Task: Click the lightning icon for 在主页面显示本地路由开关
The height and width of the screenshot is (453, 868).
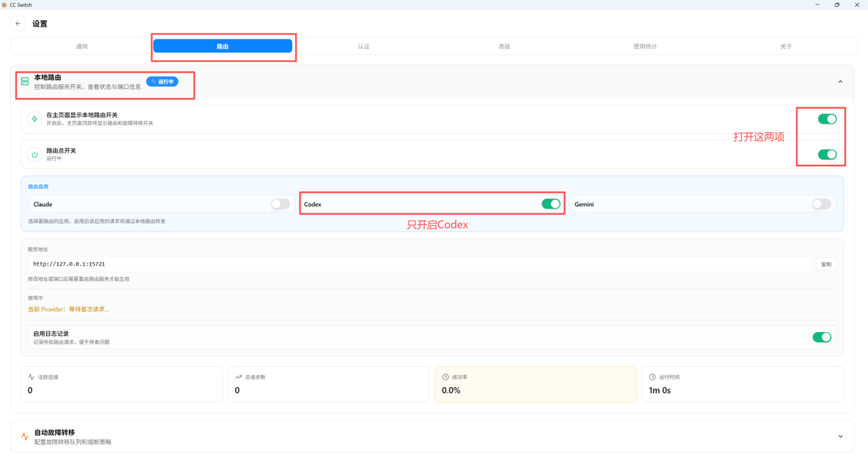Action: pyautogui.click(x=34, y=119)
